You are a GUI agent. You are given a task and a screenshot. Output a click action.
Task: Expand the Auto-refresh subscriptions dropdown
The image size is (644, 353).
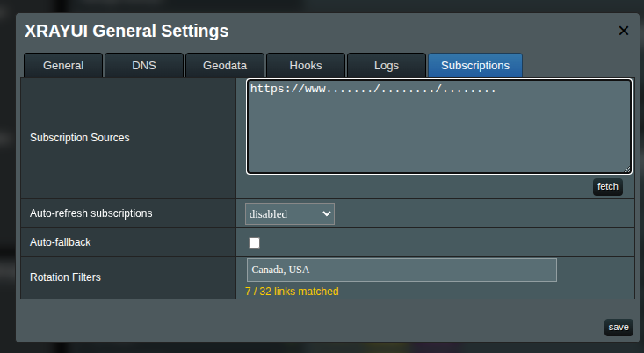coord(290,213)
